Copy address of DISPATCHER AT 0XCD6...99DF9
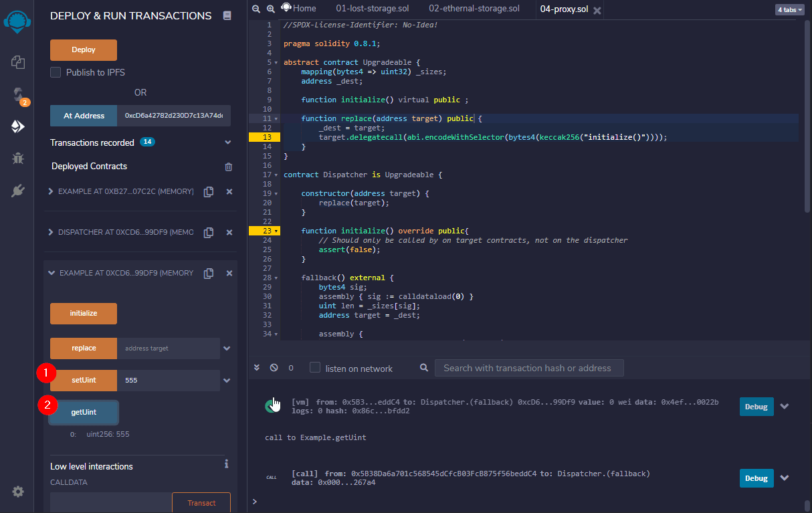Image resolution: width=812 pixels, height=513 pixels. tap(209, 232)
